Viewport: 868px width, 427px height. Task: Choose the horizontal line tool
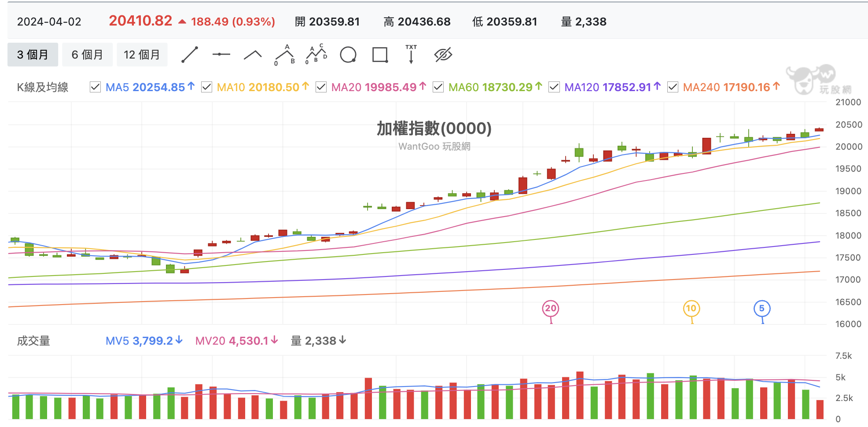point(221,55)
